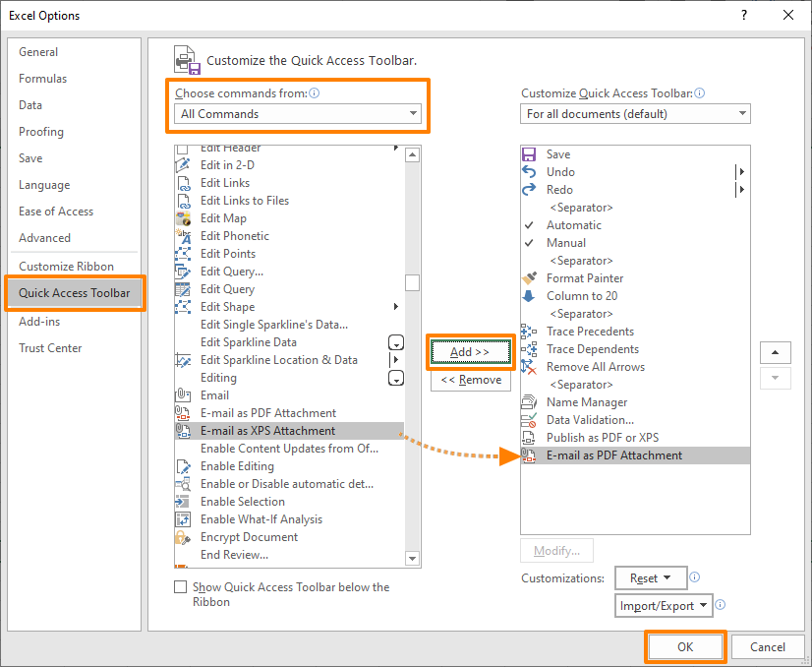Open the Import/Export dropdown button
Screen dimensions: 812x667
click(x=664, y=606)
